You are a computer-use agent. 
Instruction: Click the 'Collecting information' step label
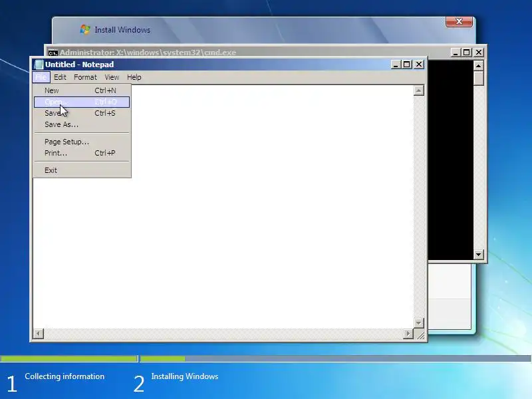pyautogui.click(x=65, y=376)
